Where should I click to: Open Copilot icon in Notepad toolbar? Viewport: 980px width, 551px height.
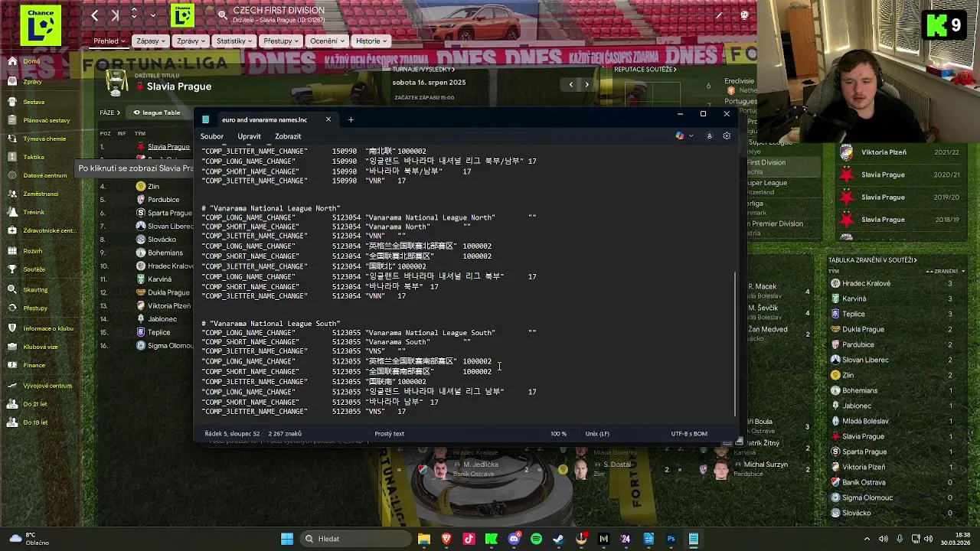(679, 136)
